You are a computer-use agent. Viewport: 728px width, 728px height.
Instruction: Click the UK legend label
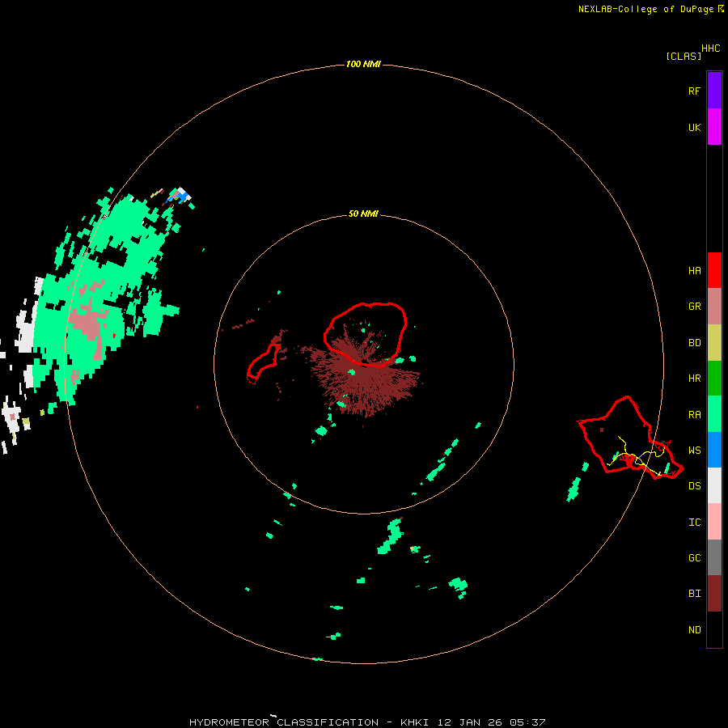694,127
